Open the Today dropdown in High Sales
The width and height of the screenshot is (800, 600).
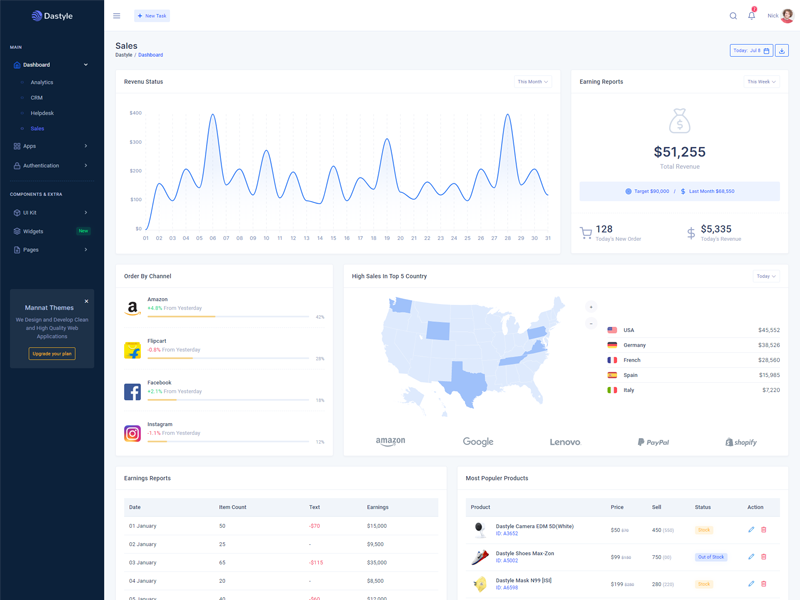766,276
